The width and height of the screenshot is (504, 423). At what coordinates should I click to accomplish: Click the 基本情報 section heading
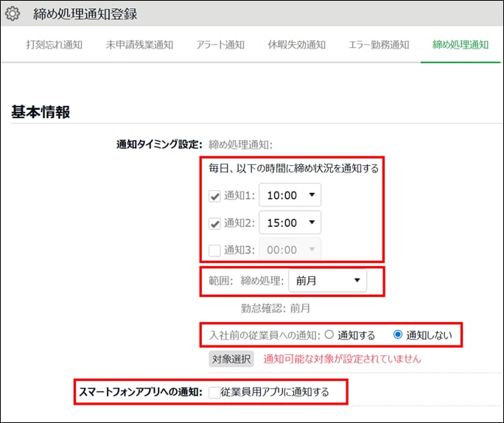[41, 112]
